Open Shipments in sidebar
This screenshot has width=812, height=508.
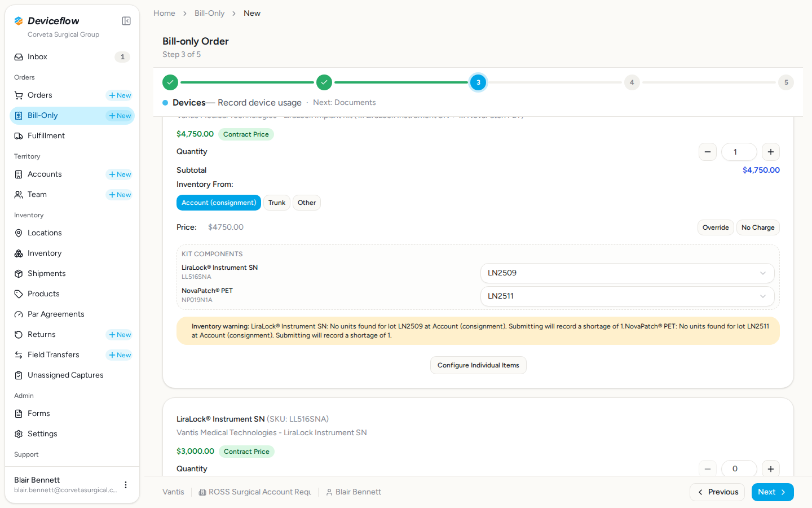pyautogui.click(x=72, y=274)
